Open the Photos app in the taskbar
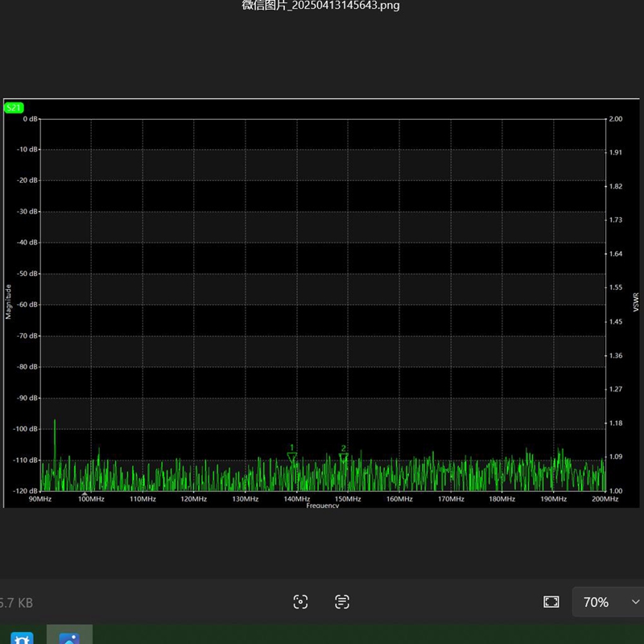 [69, 637]
